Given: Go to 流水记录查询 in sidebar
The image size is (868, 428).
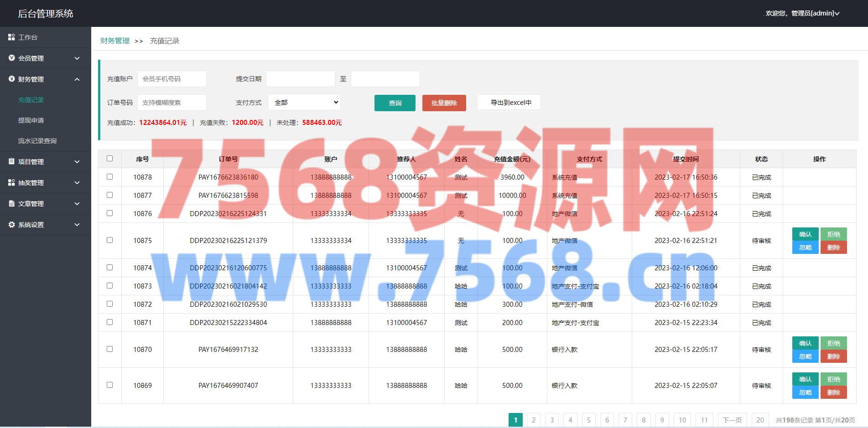Looking at the screenshot, I should (x=37, y=141).
